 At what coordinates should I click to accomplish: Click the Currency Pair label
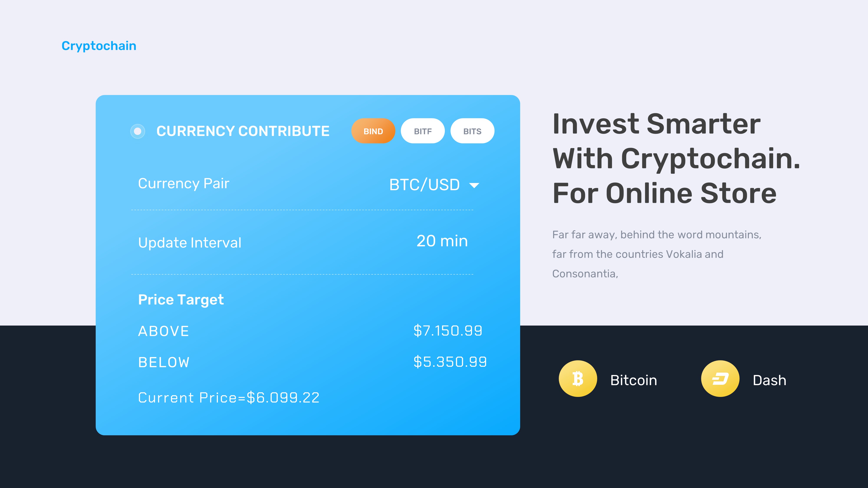pyautogui.click(x=184, y=183)
